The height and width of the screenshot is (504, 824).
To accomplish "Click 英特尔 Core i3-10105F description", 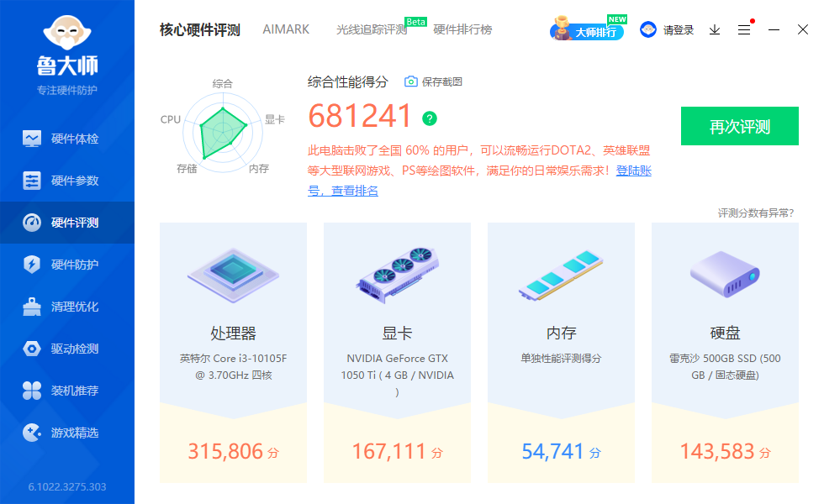I will (x=234, y=366).
